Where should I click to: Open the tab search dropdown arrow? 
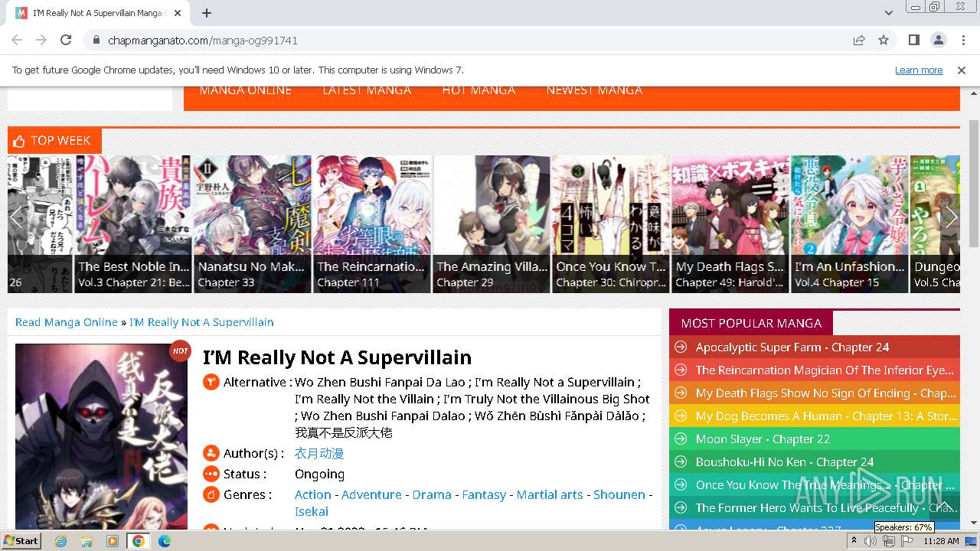pos(889,13)
